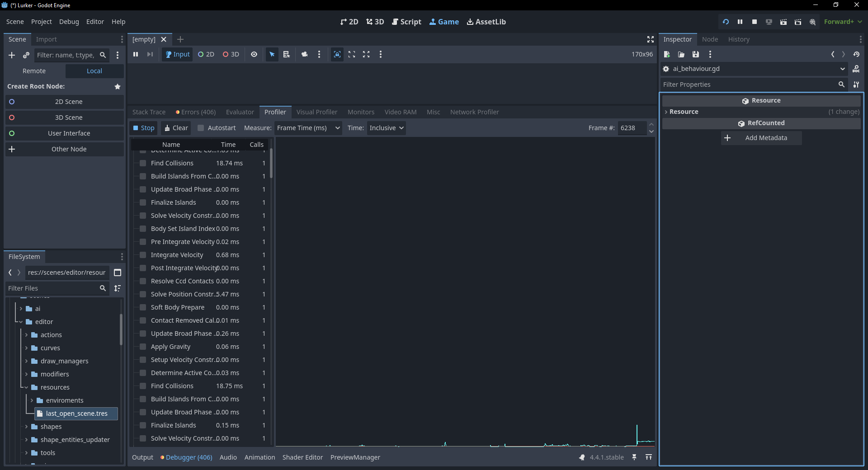The image size is (868, 470).
Task: Tick the Apply Gravity checkbox
Action: (143, 347)
